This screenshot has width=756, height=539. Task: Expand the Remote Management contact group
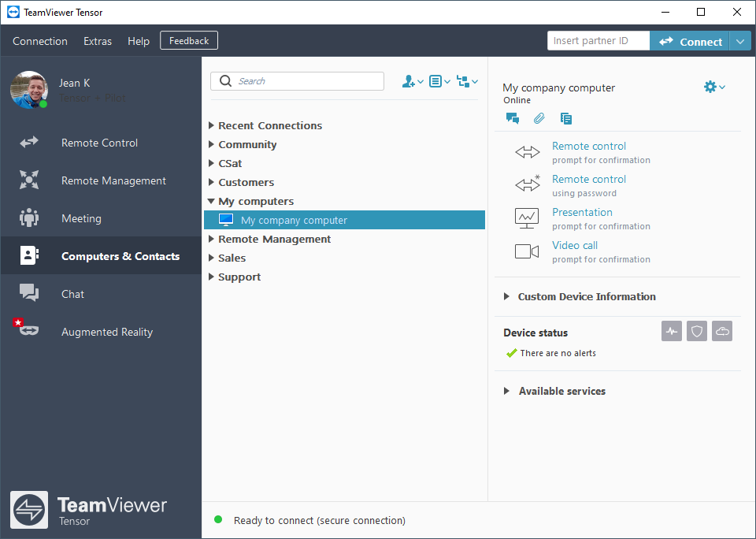tap(211, 239)
